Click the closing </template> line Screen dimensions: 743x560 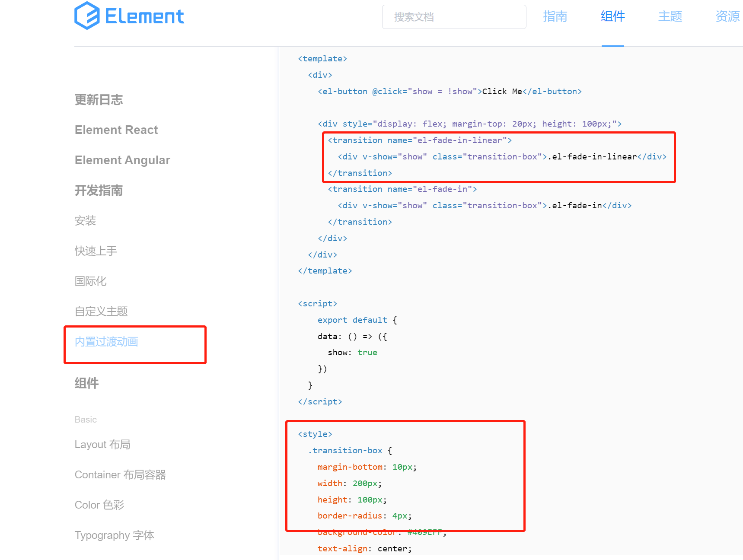(325, 271)
